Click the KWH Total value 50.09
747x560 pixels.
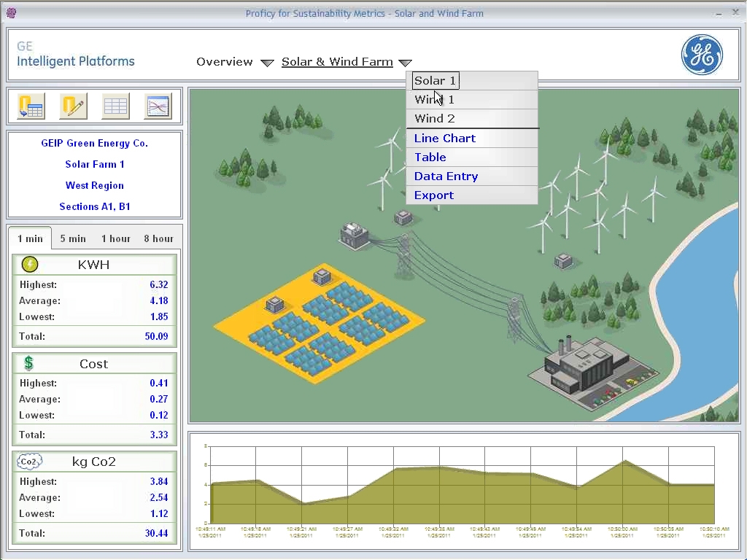[156, 336]
